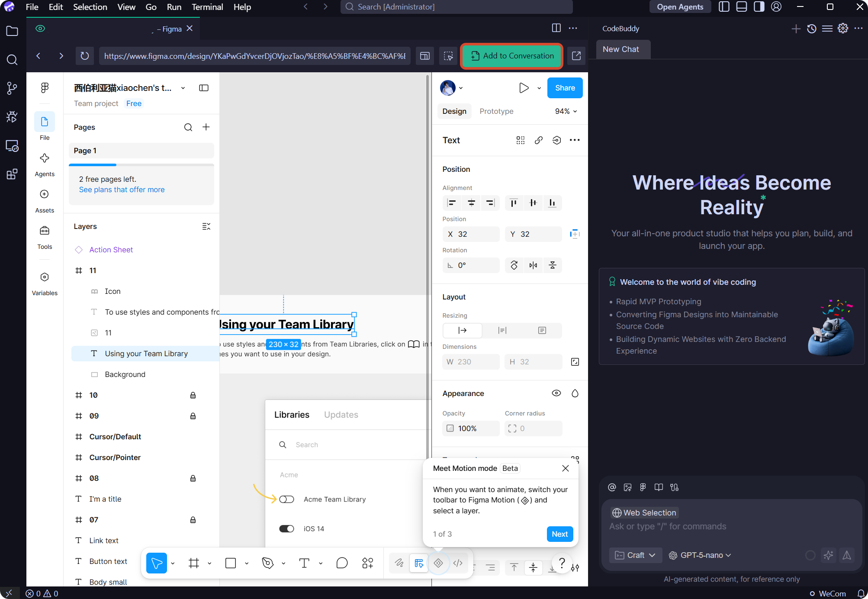
Task: Open CodeBuddy settings gear icon
Action: click(843, 29)
